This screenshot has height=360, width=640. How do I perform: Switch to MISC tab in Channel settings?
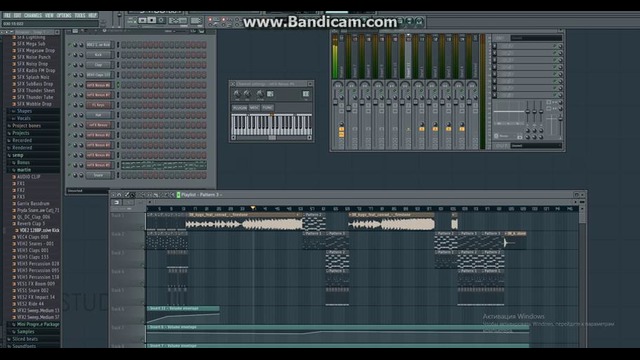[x=254, y=108]
